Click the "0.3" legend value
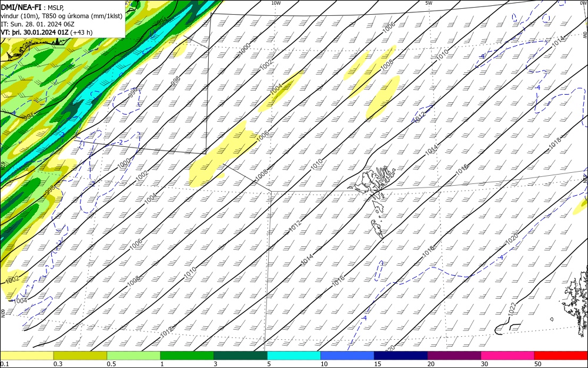 point(58,364)
